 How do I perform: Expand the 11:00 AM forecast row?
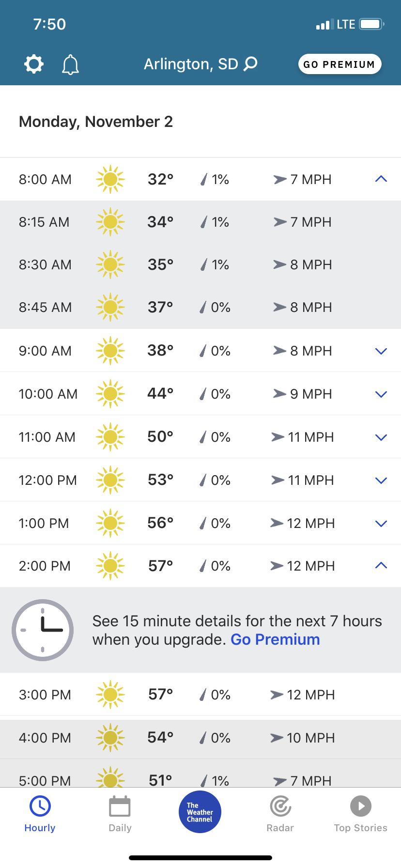[x=381, y=437]
